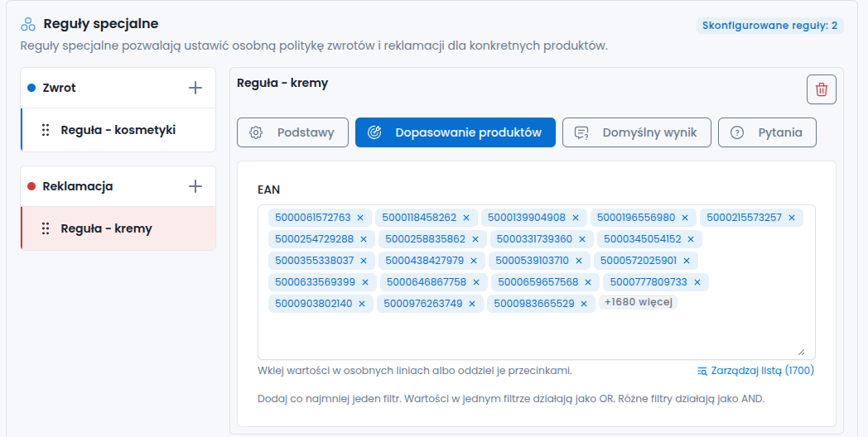Screen dimensions: 868x437
Task: Select Reguła - kosmetyki in rule list
Action: click(x=118, y=130)
